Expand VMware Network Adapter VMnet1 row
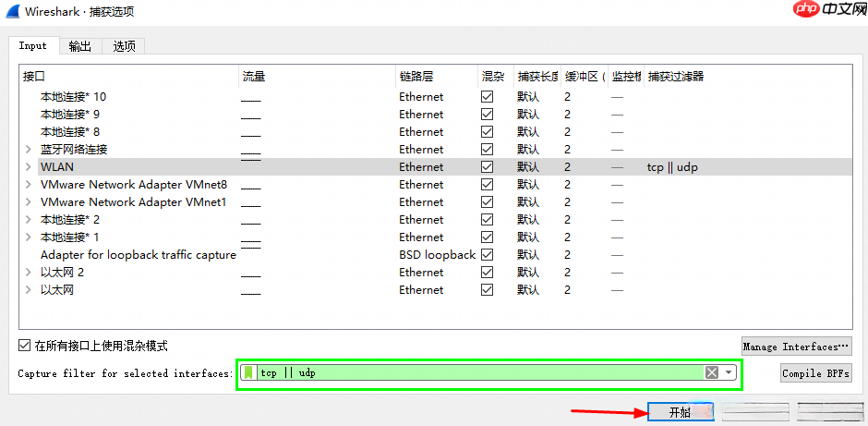 point(29,202)
